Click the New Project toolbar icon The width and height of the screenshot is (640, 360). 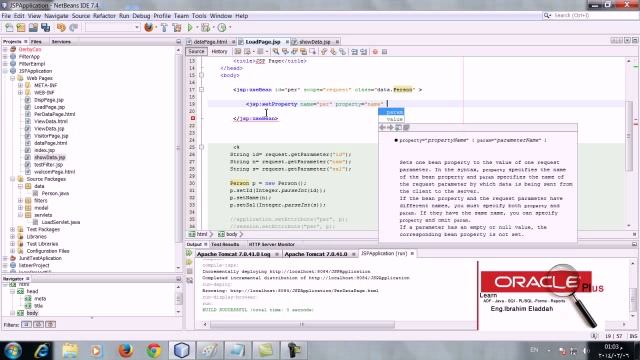coord(21,27)
